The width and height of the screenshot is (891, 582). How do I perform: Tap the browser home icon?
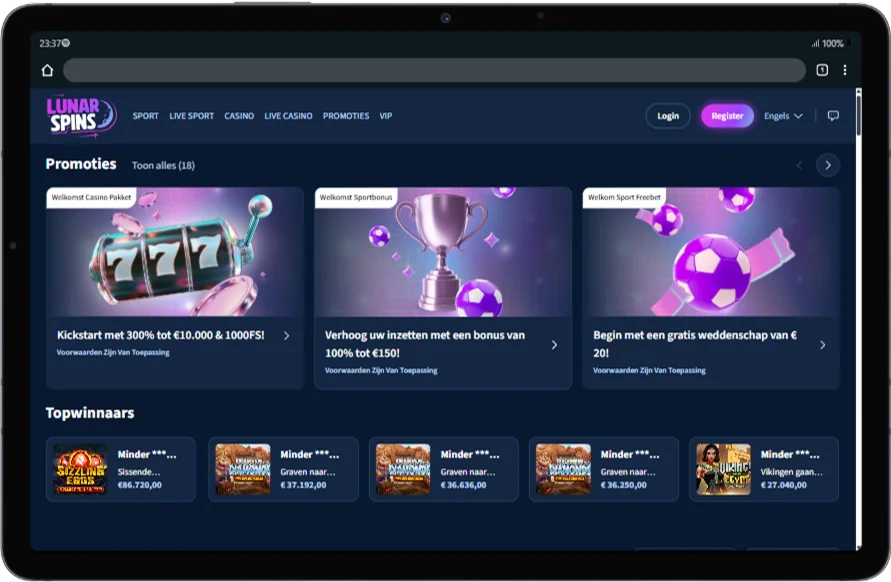pyautogui.click(x=47, y=70)
